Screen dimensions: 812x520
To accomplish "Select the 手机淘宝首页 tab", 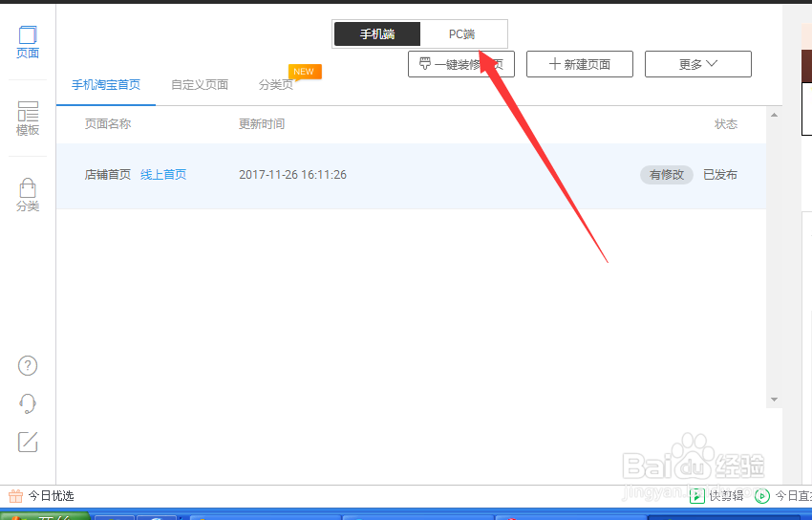I will pos(106,85).
